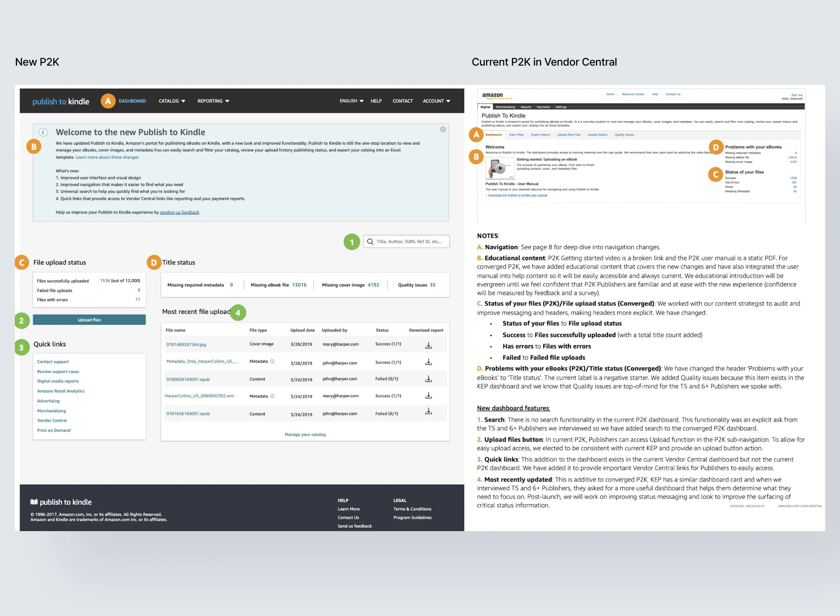Click info icon beside Metadata for Metadata_Only file

tap(272, 361)
